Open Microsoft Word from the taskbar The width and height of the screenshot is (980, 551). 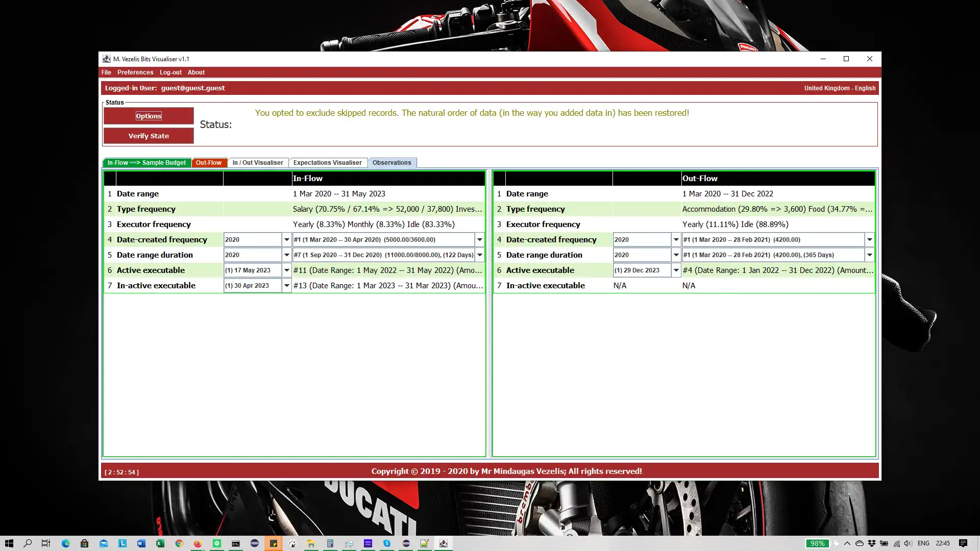[x=141, y=543]
